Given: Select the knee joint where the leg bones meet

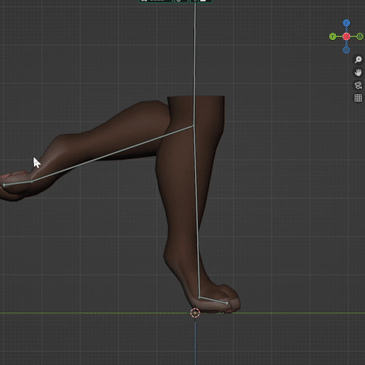Looking at the screenshot, I should tap(193, 126).
